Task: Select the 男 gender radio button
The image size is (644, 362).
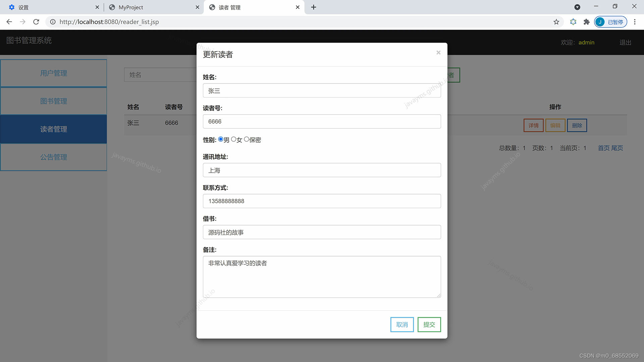Action: pos(221,139)
